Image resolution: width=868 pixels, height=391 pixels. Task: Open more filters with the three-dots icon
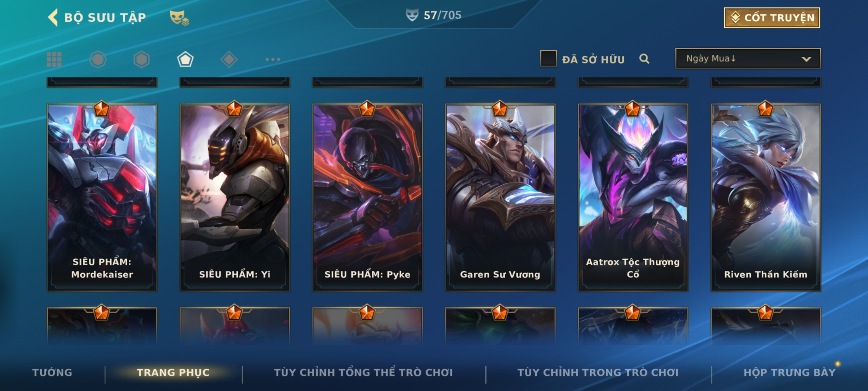pyautogui.click(x=273, y=59)
